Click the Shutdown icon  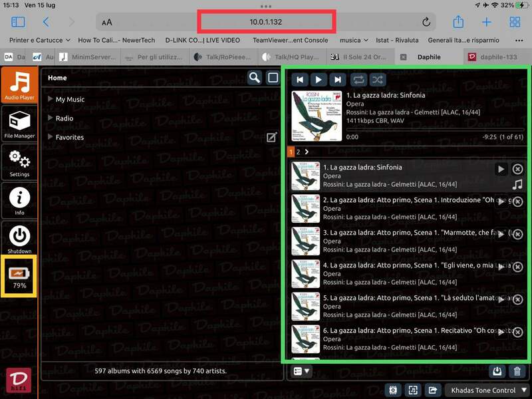(19, 239)
